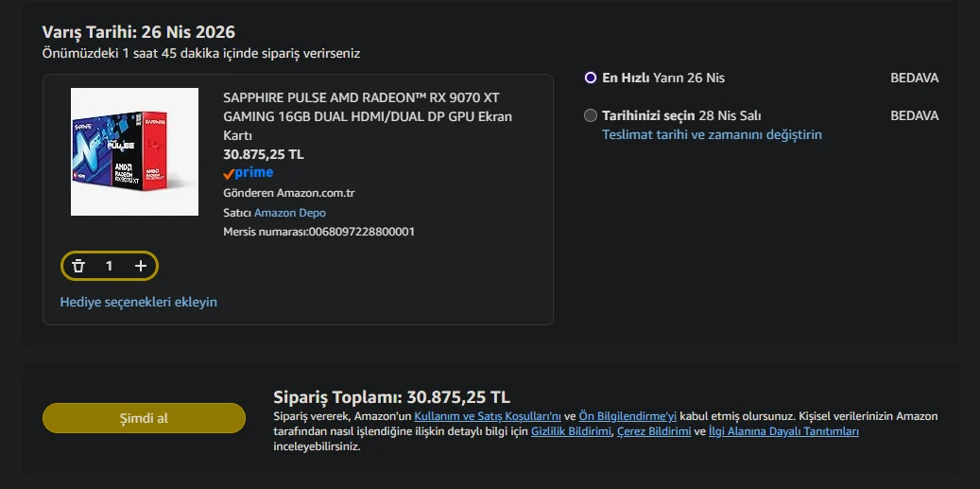Screen dimensions: 980x489
Task: Click the Prime badge logo
Action: pos(249,173)
